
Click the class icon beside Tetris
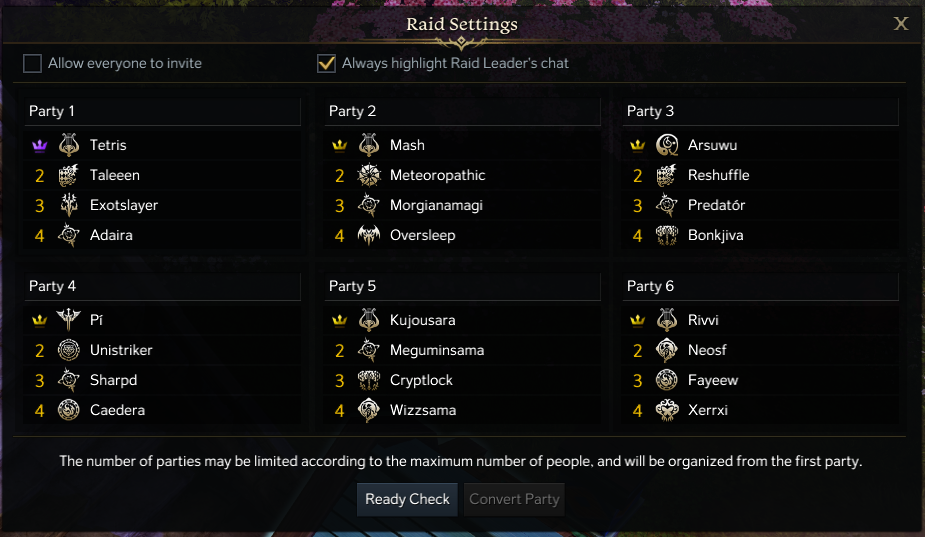pos(69,145)
